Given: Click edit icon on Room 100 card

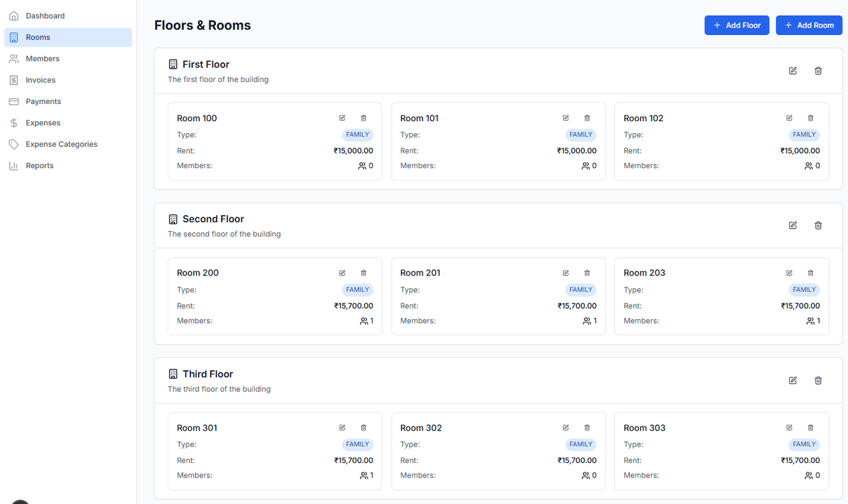Looking at the screenshot, I should click(x=343, y=118).
